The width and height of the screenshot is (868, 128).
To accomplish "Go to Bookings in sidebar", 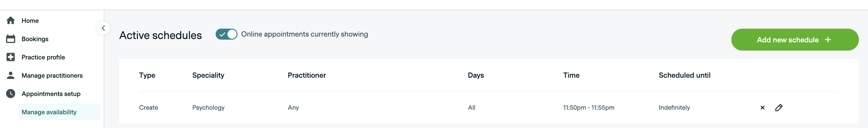I will (x=35, y=39).
